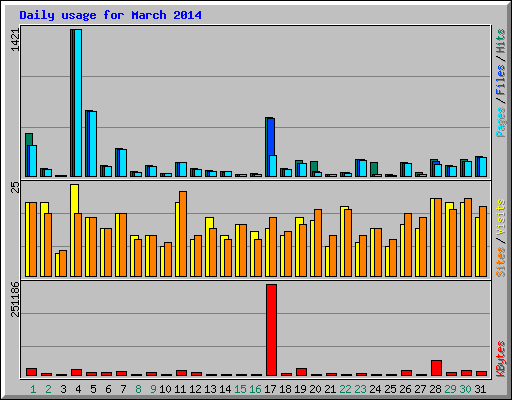Click the yellow visits bar on day 22
The width and height of the screenshot is (512, 400).
point(342,241)
